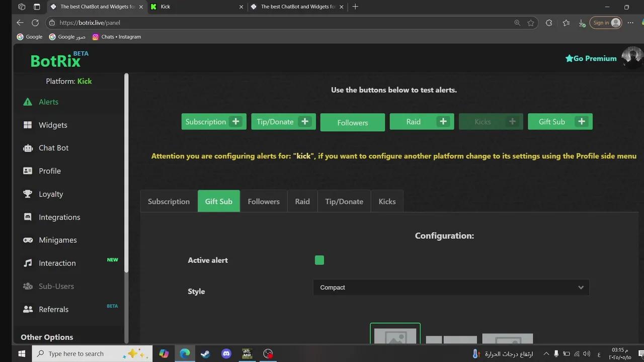Click browser Sign in button
This screenshot has height=362, width=644.
pyautogui.click(x=606, y=23)
